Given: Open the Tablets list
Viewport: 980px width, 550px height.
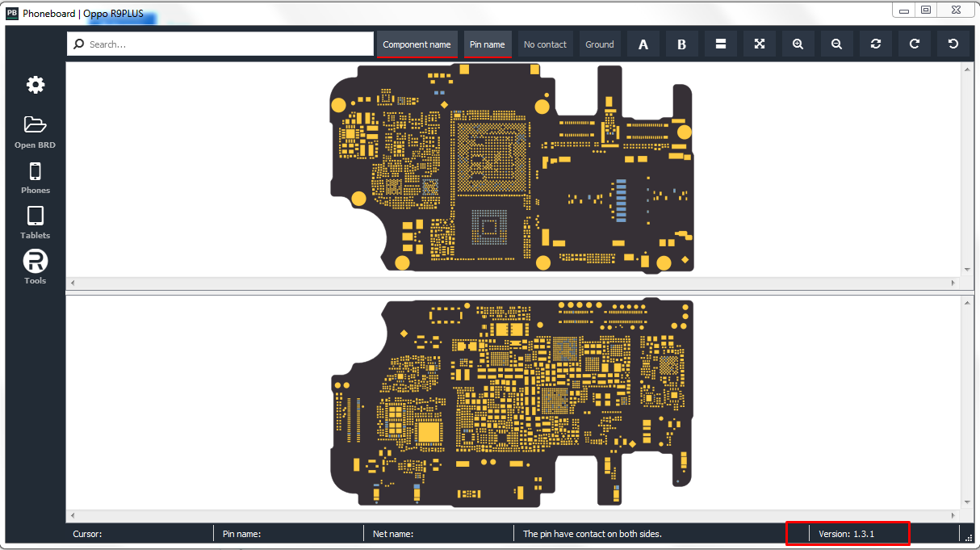Looking at the screenshot, I should [36, 216].
